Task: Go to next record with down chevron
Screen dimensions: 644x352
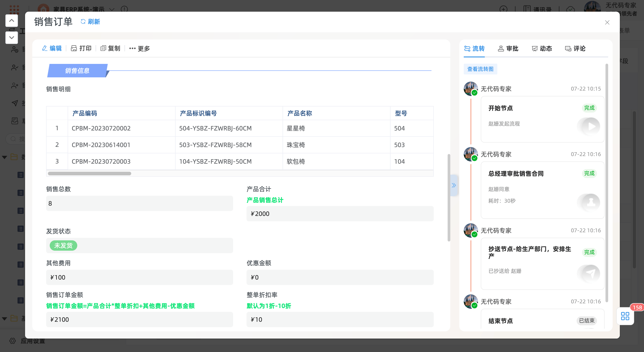Action: click(x=11, y=37)
